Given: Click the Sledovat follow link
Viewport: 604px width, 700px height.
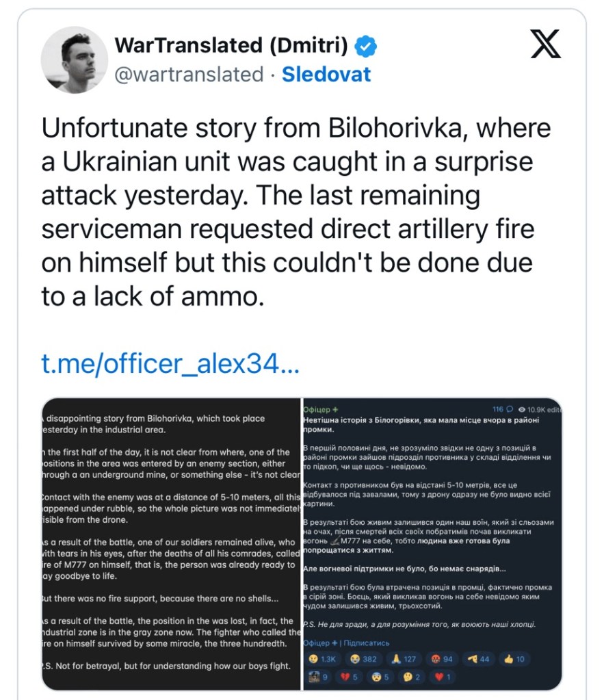Looking at the screenshot, I should click(326, 74).
